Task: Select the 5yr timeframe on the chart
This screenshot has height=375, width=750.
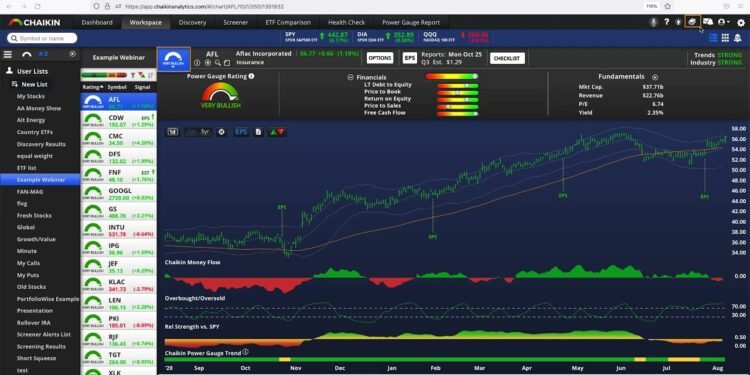Action: click(205, 132)
